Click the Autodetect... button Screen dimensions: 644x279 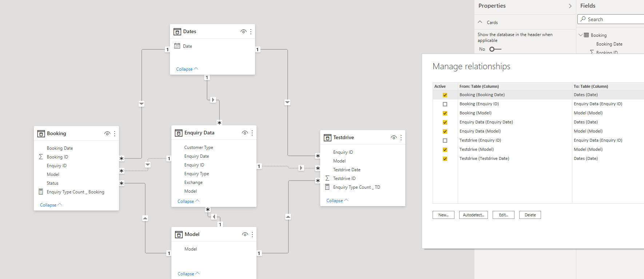pos(473,215)
